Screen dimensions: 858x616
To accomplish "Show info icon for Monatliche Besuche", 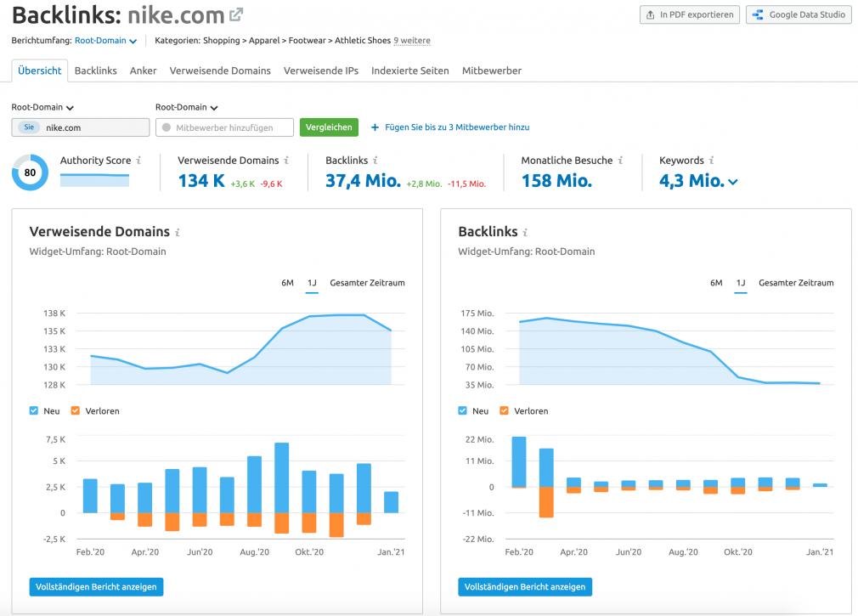I will [x=620, y=161].
